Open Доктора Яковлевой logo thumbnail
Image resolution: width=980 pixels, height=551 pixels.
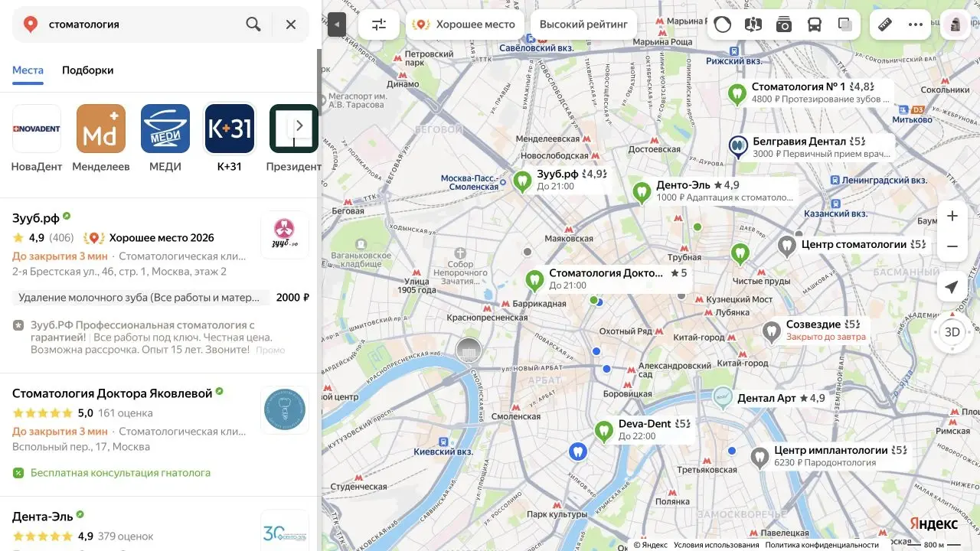[x=285, y=410]
